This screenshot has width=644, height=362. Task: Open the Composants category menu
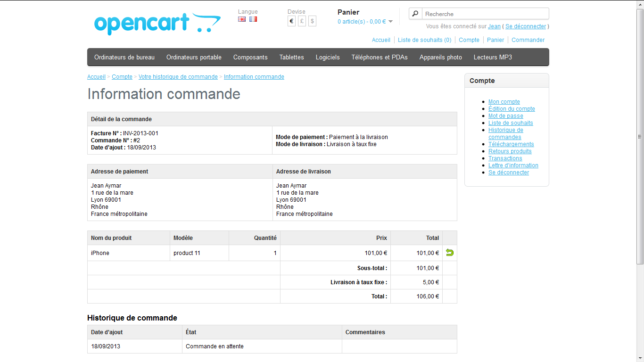250,58
